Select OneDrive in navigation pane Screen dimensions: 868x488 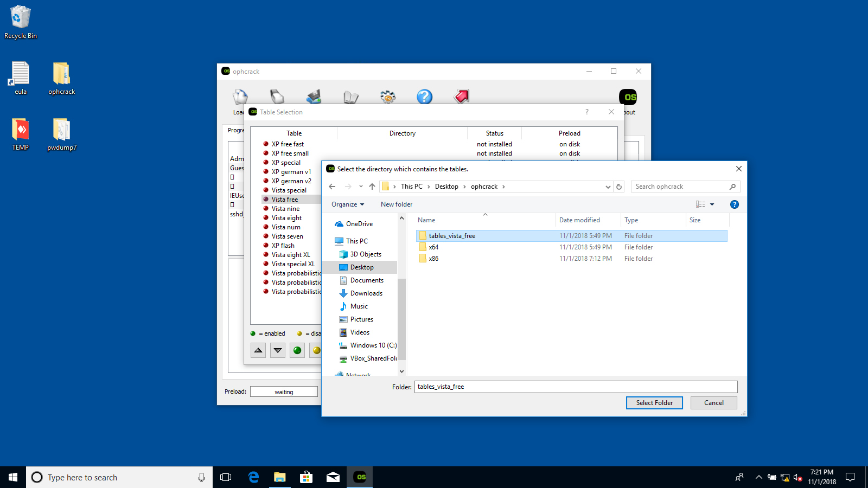359,224
